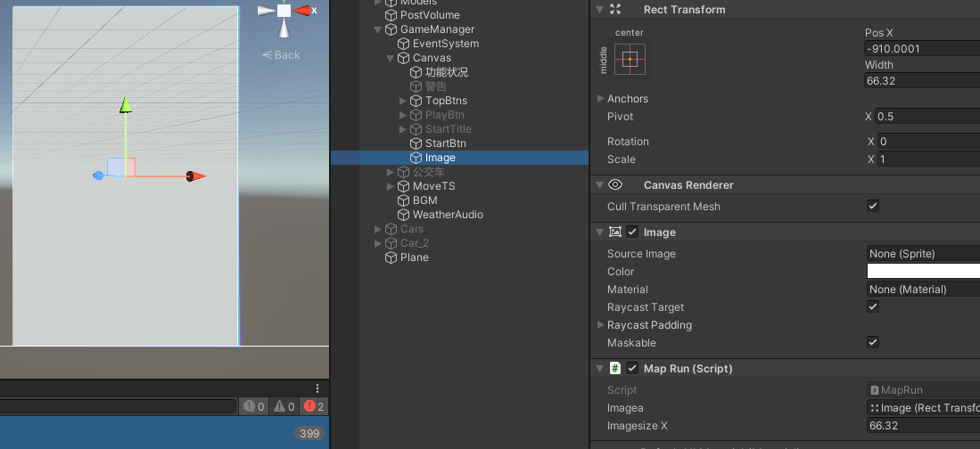Click the MoveTS cube icon

coord(404,186)
